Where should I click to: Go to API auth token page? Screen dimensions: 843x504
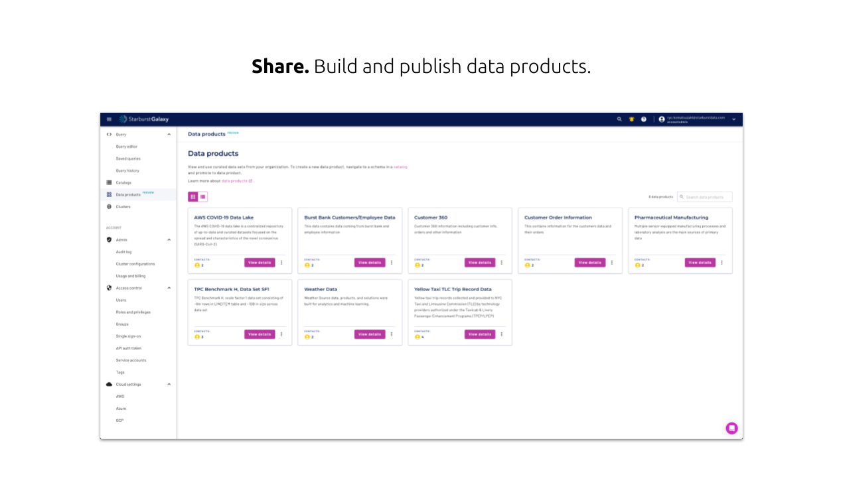point(128,348)
